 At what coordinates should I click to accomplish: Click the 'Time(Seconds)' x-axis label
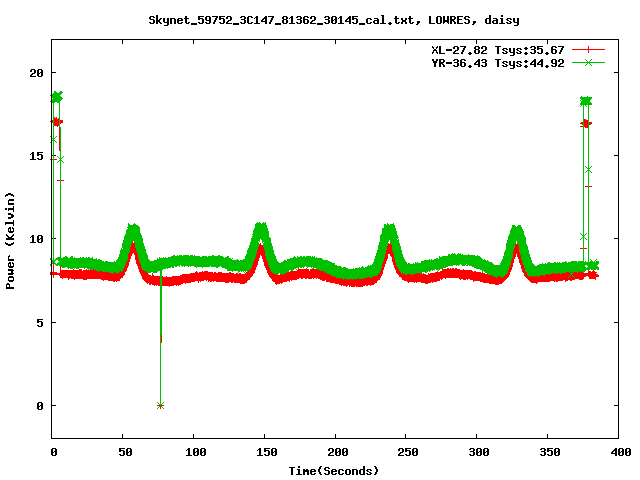333,471
